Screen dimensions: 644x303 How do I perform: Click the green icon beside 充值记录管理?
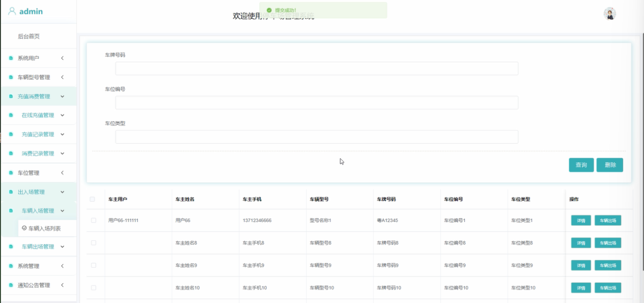pos(11,135)
